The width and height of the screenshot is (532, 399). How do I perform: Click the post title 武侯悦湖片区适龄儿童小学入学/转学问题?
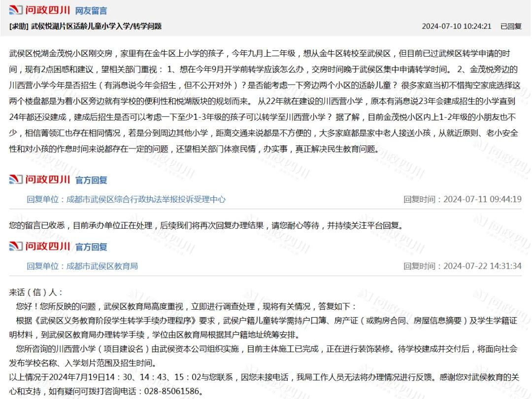96,26
